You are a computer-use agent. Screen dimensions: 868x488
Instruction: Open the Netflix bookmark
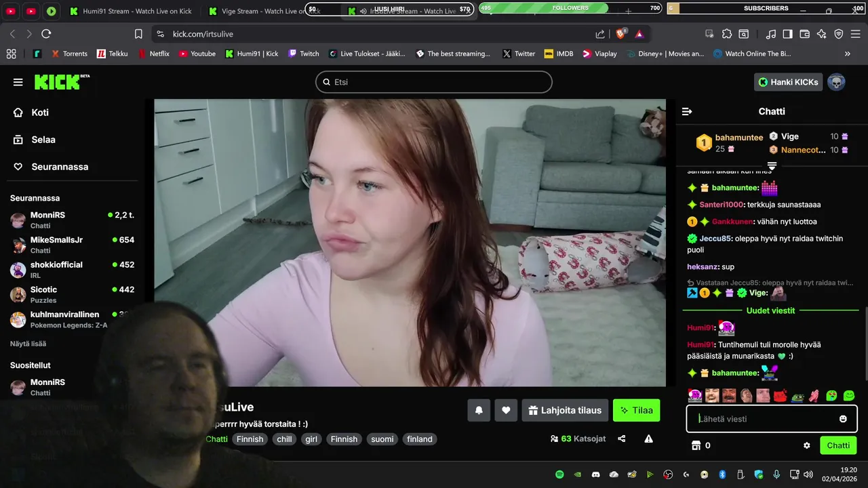pyautogui.click(x=153, y=54)
